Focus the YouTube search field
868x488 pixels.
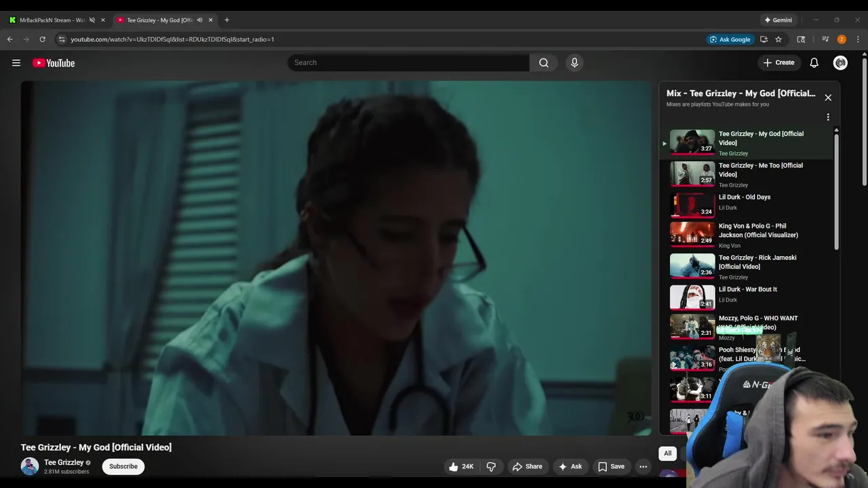(408, 62)
